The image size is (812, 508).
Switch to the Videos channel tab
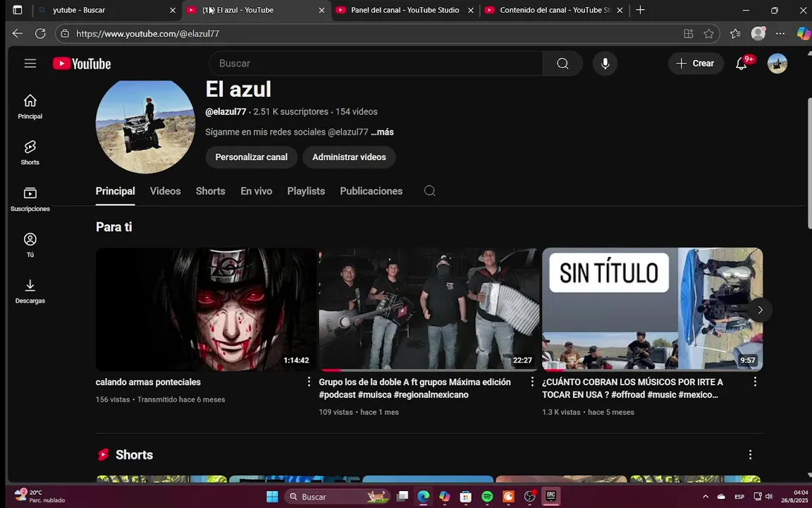point(165,190)
